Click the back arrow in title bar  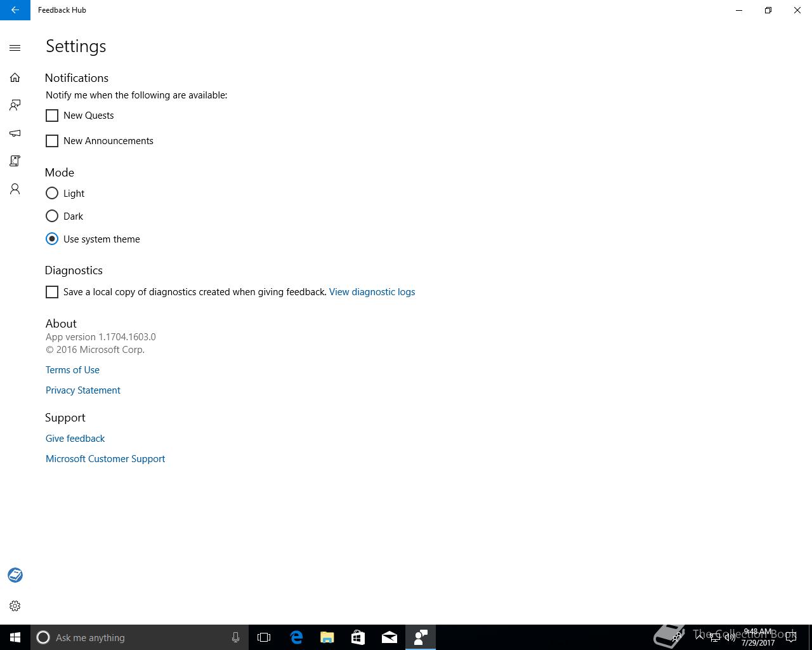(x=15, y=10)
